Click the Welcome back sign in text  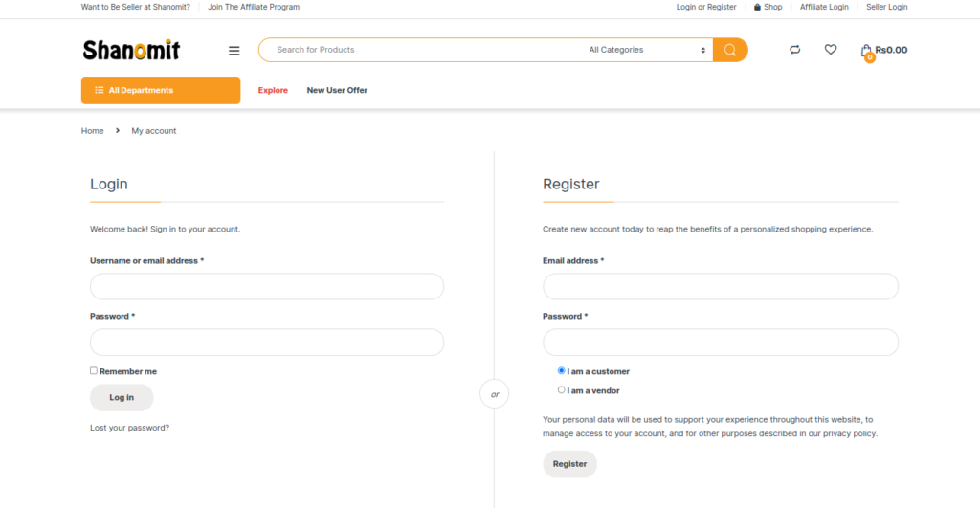(165, 230)
